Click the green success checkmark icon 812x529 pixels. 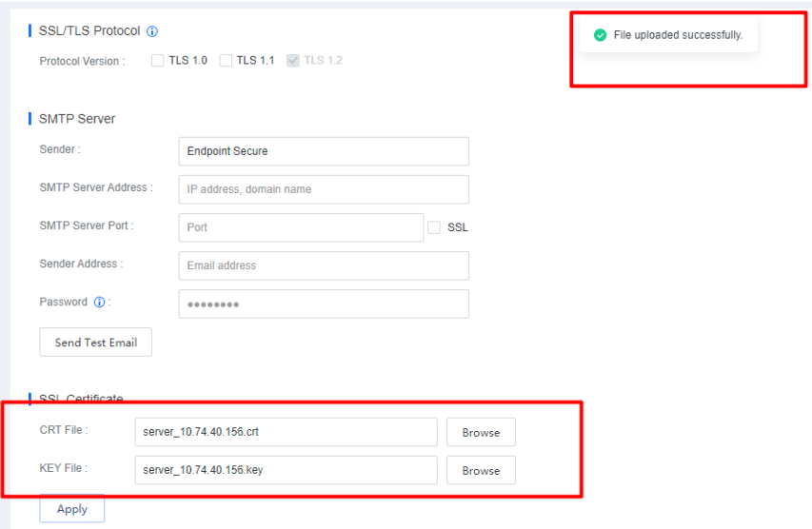[600, 35]
